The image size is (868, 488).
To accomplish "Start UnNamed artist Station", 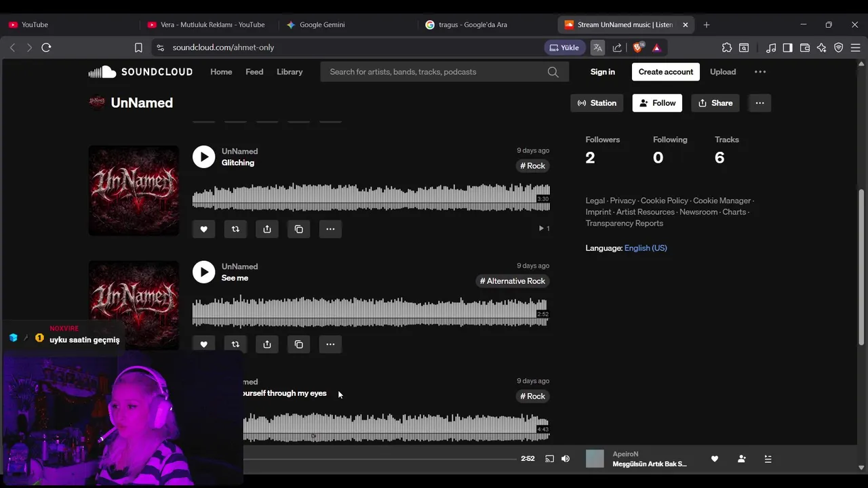I will click(597, 103).
